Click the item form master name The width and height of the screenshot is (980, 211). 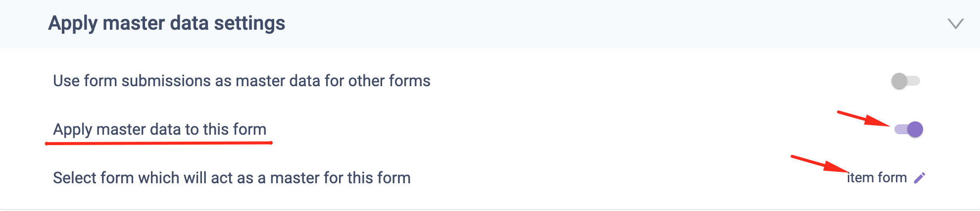point(877,178)
